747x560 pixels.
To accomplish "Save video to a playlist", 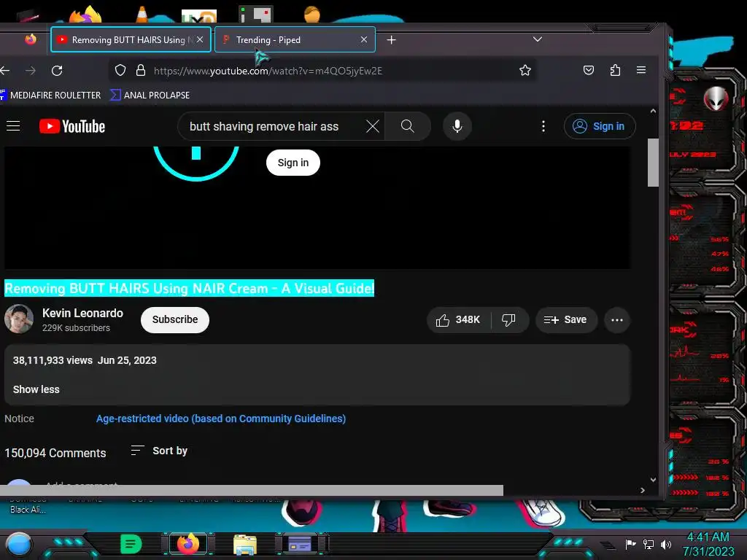I will click(565, 320).
